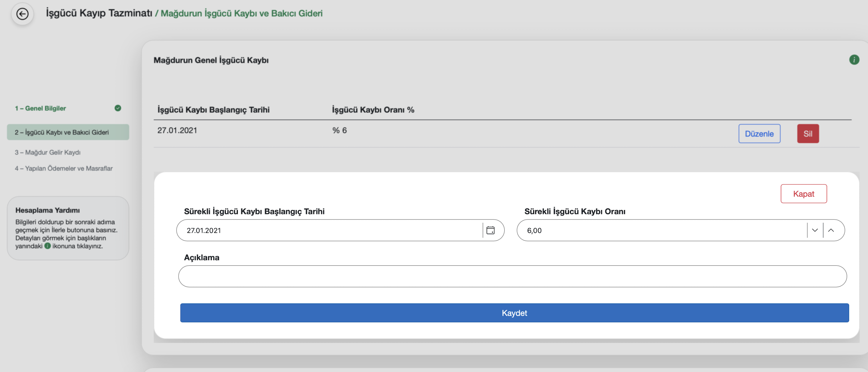Click the Düzenle button
Screen dimensions: 868x372
pyautogui.click(x=759, y=134)
